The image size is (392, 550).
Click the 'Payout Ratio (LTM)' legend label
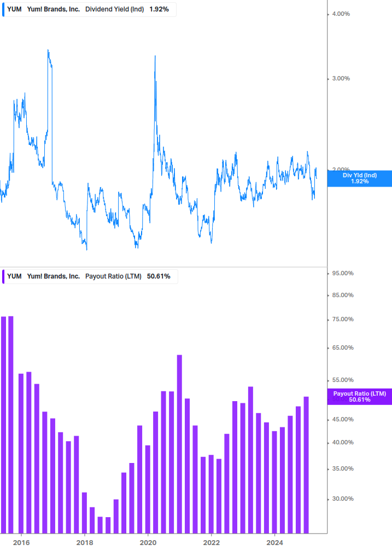click(x=113, y=276)
